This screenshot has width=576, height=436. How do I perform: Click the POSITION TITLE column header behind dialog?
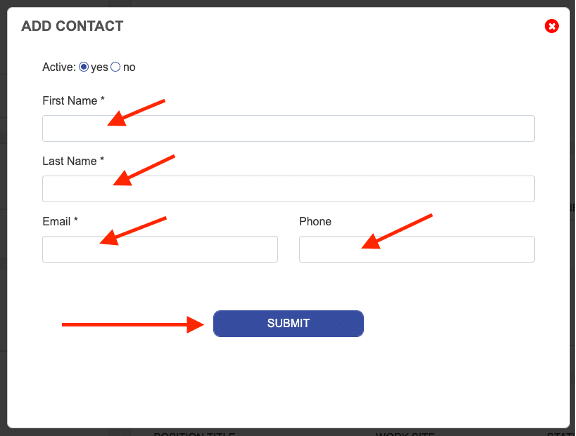194,433
